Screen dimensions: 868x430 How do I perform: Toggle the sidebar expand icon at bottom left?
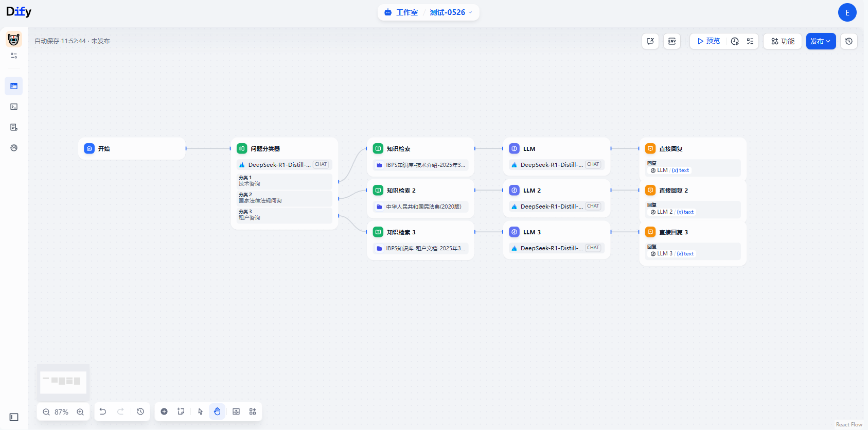pos(14,417)
